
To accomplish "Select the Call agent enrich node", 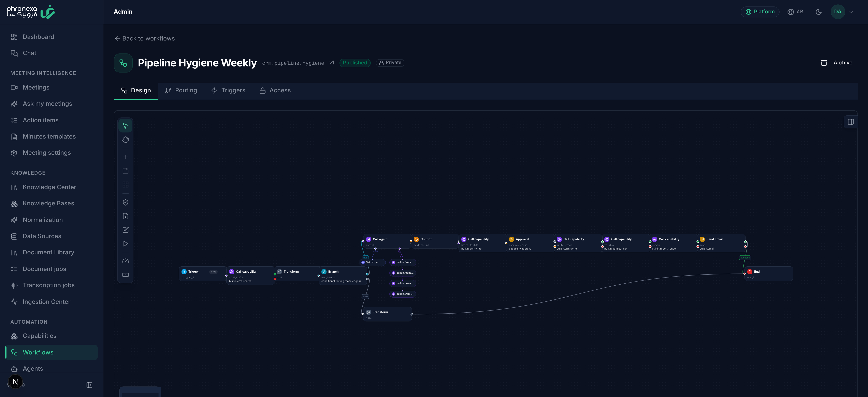I will tap(387, 242).
